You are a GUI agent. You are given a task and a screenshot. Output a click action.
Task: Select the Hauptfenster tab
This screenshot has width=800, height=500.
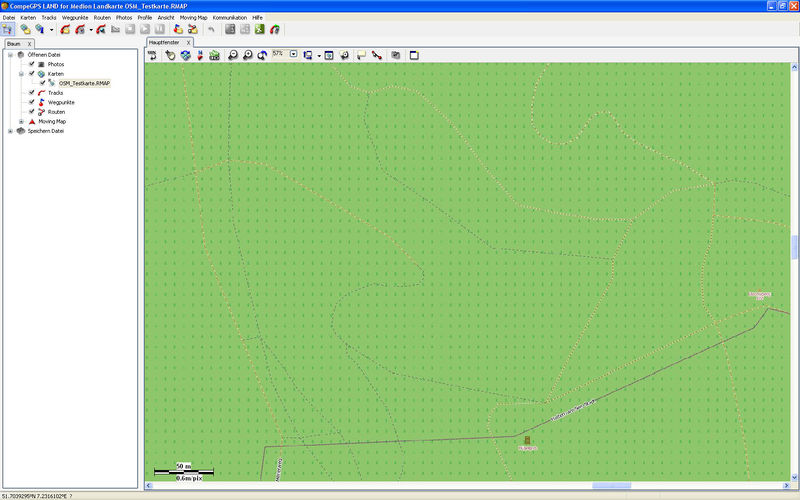(162, 44)
